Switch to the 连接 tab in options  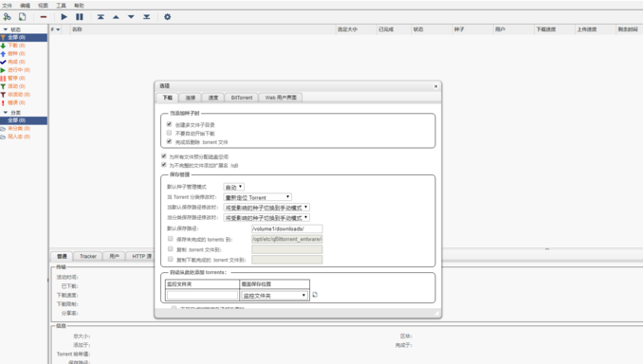click(191, 98)
